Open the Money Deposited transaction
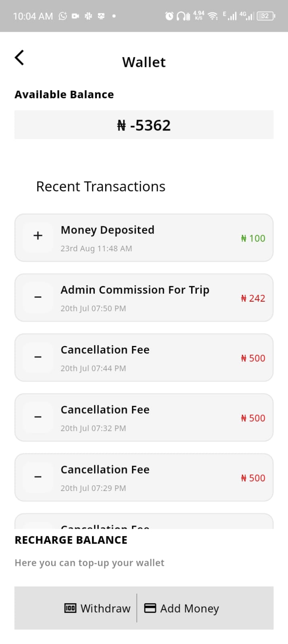This screenshot has width=288, height=644. [144, 238]
